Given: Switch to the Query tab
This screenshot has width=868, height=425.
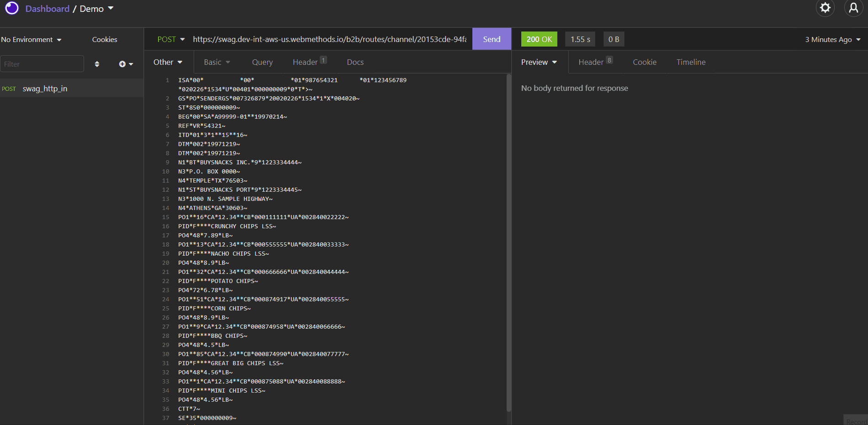Looking at the screenshot, I should 262,62.
